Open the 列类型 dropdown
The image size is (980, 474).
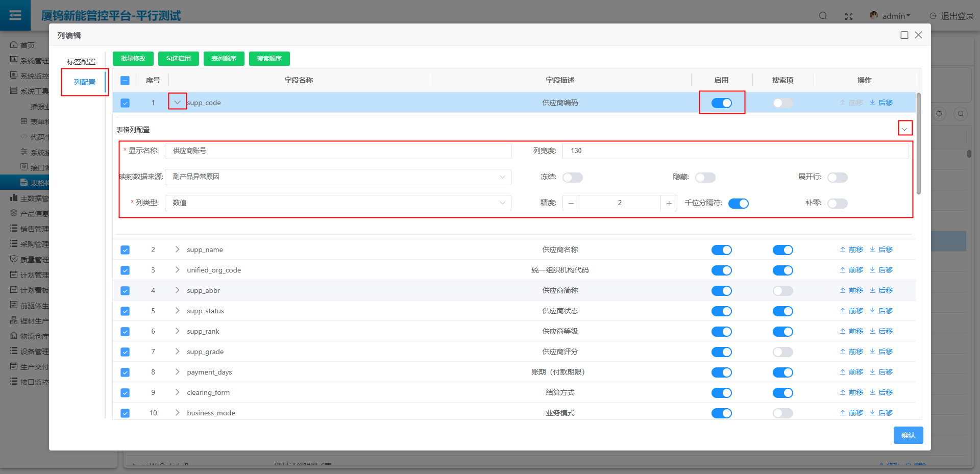pyautogui.click(x=338, y=203)
